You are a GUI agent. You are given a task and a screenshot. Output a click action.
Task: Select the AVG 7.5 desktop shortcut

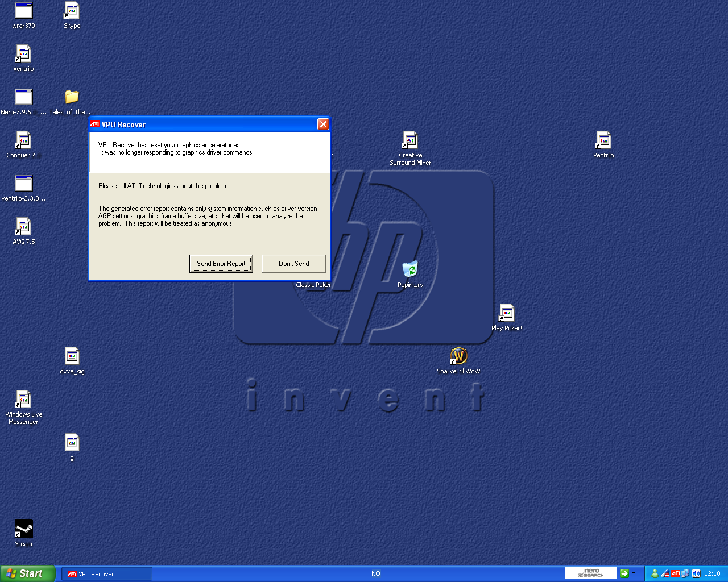(x=23, y=227)
